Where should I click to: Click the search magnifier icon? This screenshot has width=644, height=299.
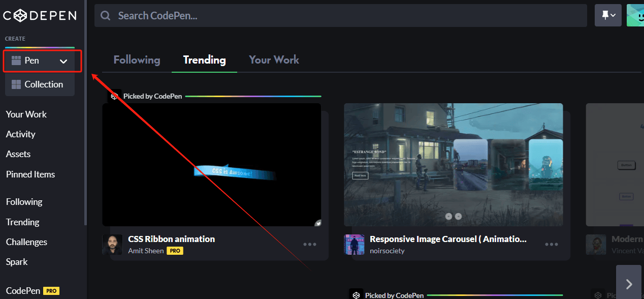pos(105,15)
